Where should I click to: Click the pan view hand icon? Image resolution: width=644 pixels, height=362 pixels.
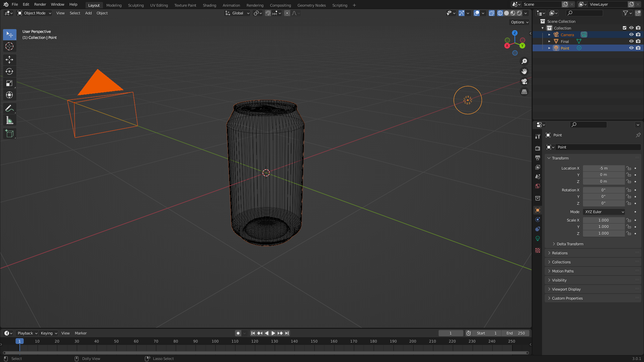pos(524,71)
